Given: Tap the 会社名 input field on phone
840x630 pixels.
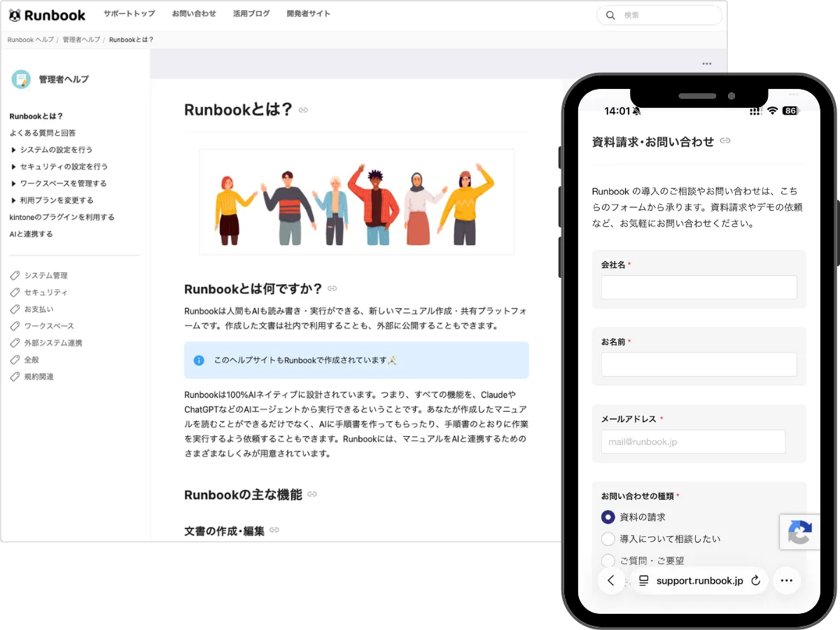Looking at the screenshot, I should (x=699, y=287).
